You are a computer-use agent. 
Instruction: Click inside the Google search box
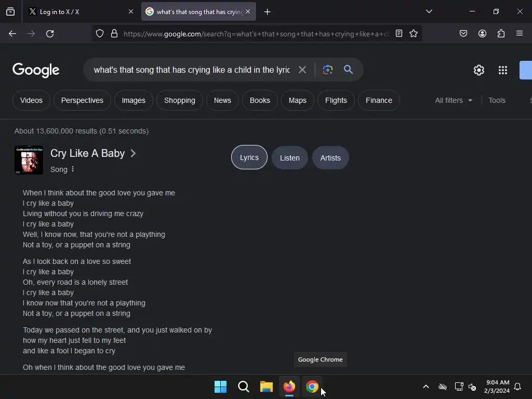click(192, 70)
